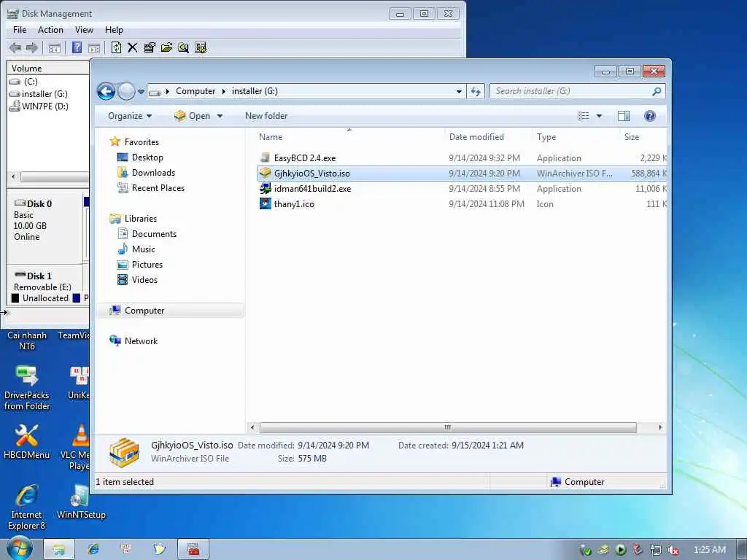Open HBCDMenu desktop icon
The width and height of the screenshot is (747, 560).
27,441
